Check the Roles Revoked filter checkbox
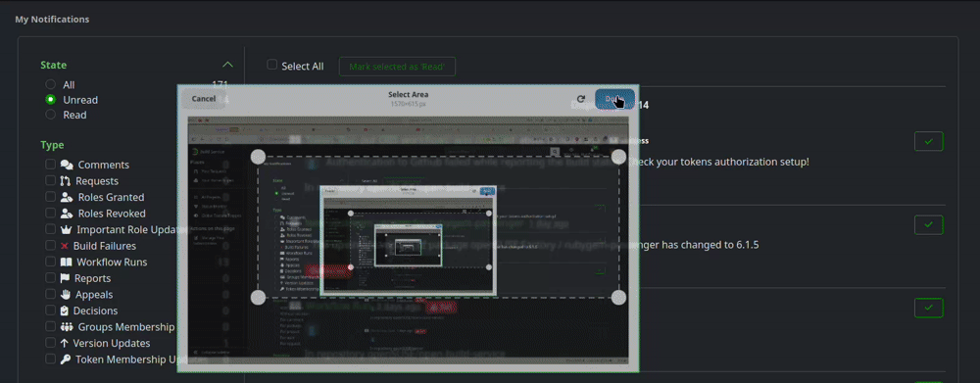Screen dimensions: 980x383 [50, 214]
